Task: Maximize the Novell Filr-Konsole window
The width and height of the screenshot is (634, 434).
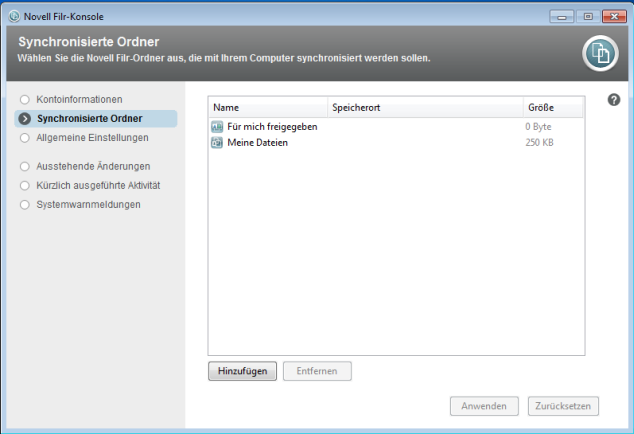Action: pos(588,17)
